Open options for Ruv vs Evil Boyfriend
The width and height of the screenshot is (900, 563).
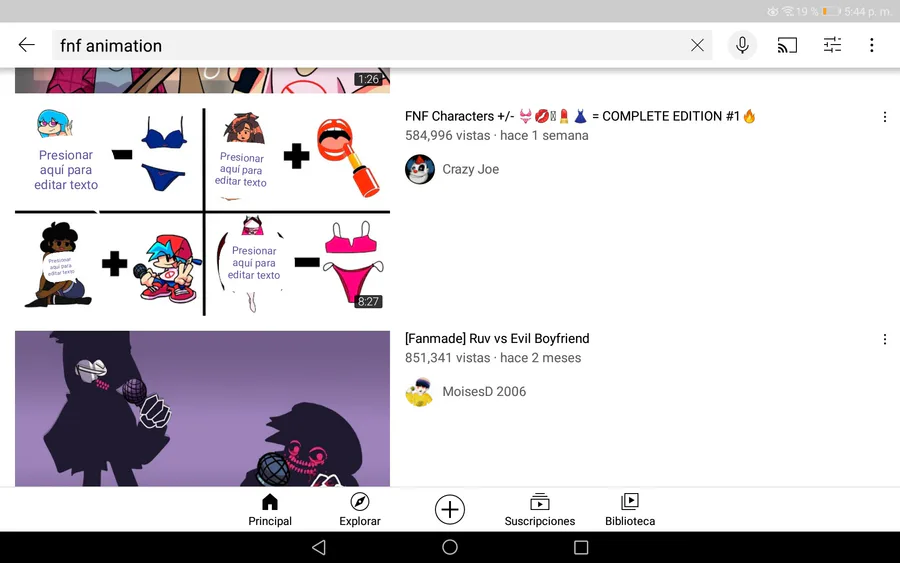pyautogui.click(x=885, y=340)
